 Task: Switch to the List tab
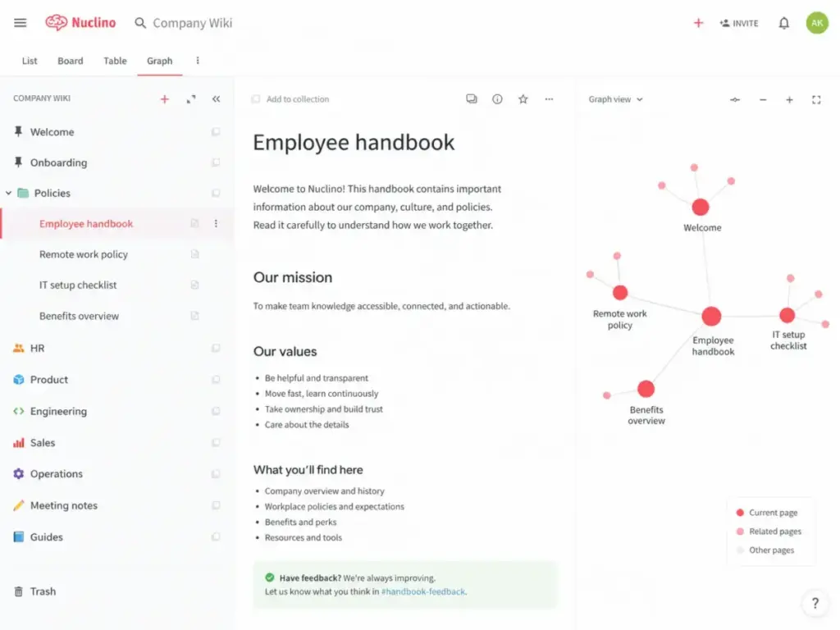tap(30, 61)
